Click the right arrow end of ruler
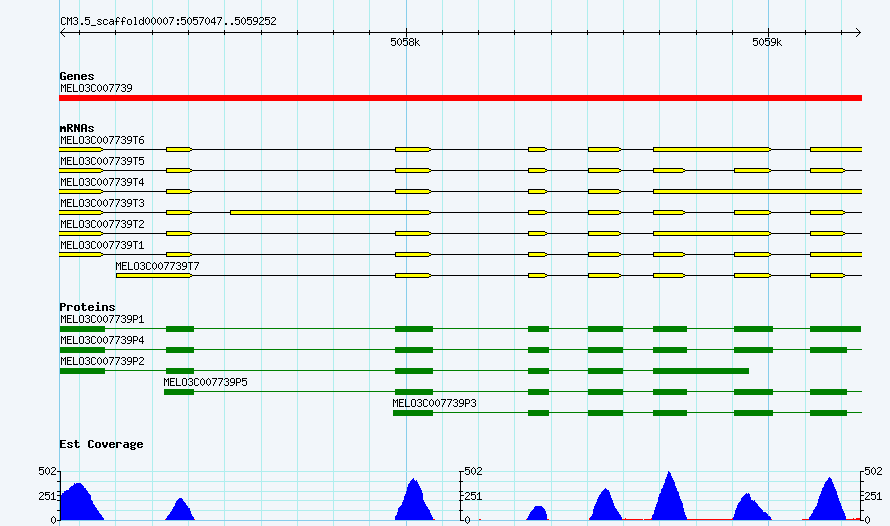This screenshot has width=890, height=526. coord(858,33)
